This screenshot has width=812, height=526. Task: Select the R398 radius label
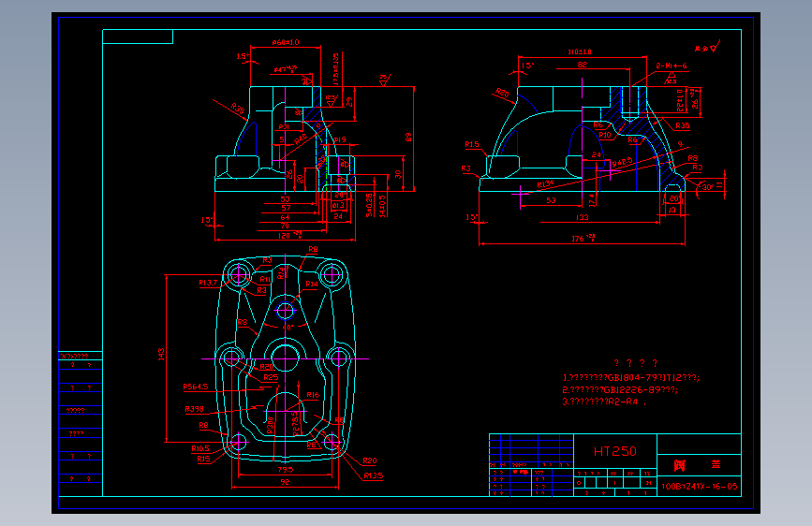click(x=194, y=409)
